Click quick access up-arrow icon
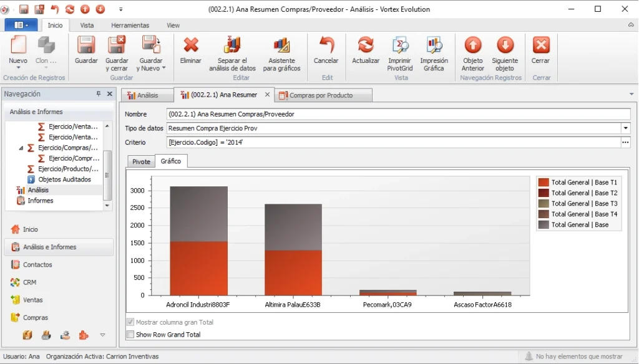The image size is (639, 364). point(85,9)
